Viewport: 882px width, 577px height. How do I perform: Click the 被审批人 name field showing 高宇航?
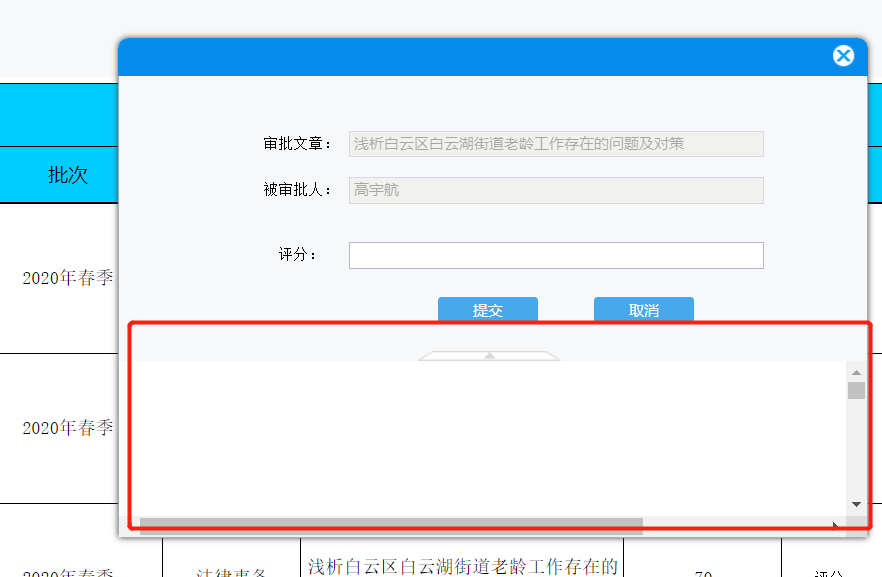pos(556,190)
